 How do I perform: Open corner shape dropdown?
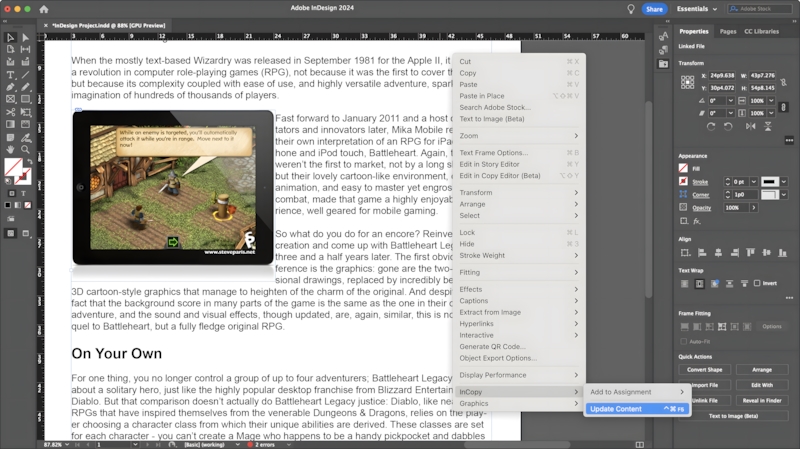784,194
